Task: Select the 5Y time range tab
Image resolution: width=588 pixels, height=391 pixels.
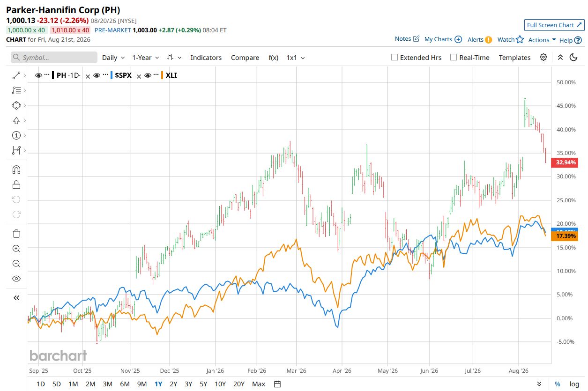Action: click(203, 384)
